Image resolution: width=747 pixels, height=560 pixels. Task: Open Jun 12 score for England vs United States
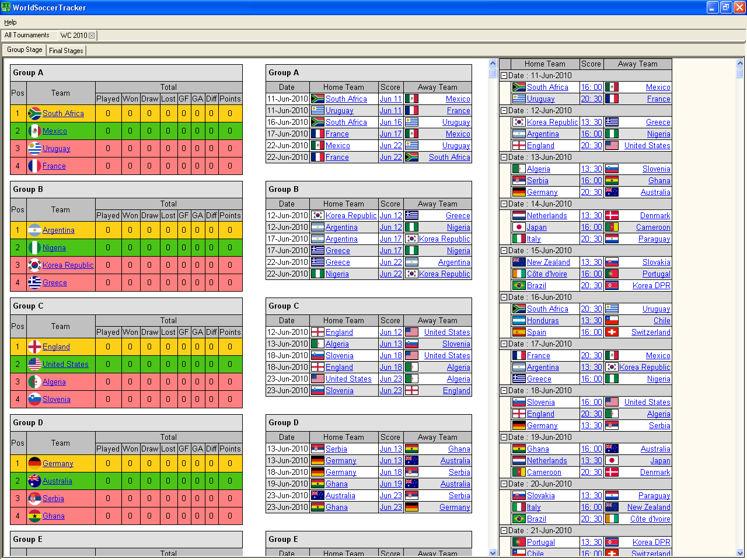390,332
